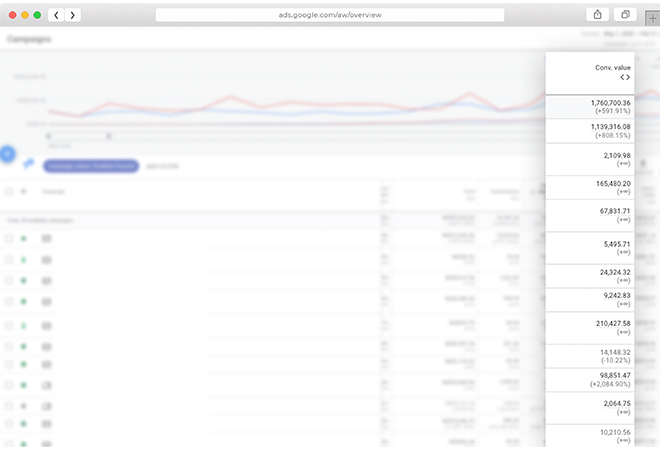Viewport: 660px width, 450px height.
Task: Check the first campaign row checkbox
Action: click(9, 238)
